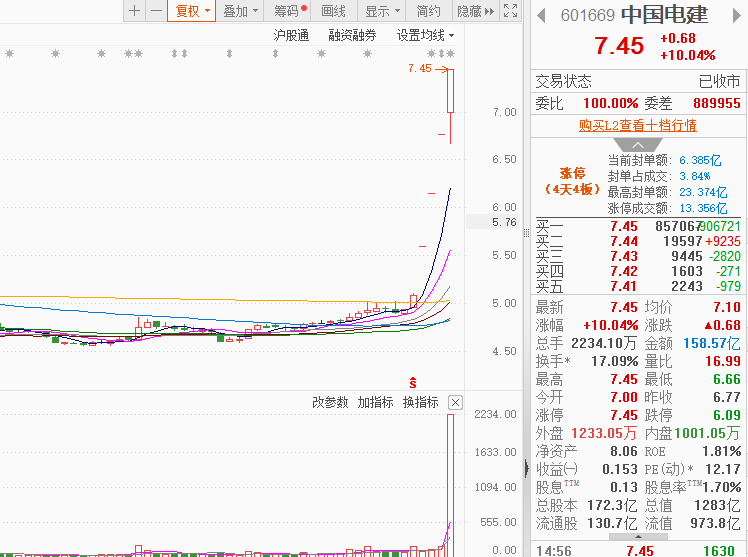748x557 pixels.
Task: Click the 最高封单额 value 23.374亿
Action: 703,193
